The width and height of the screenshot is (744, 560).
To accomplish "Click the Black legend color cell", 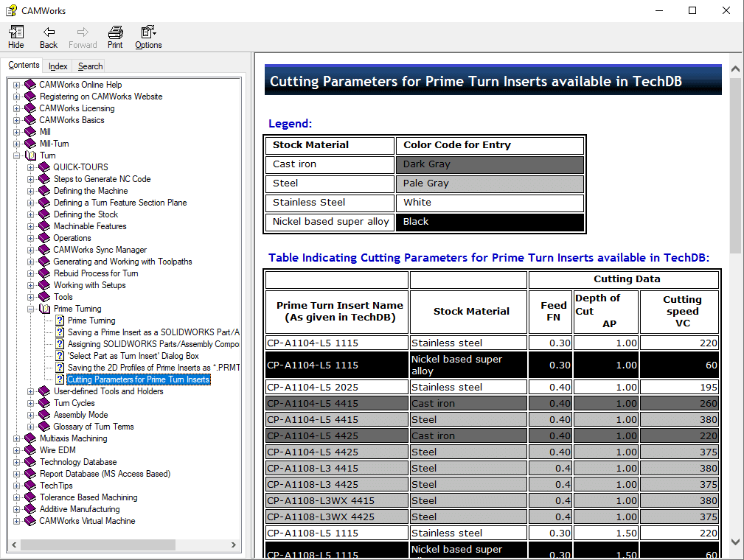I will (490, 222).
